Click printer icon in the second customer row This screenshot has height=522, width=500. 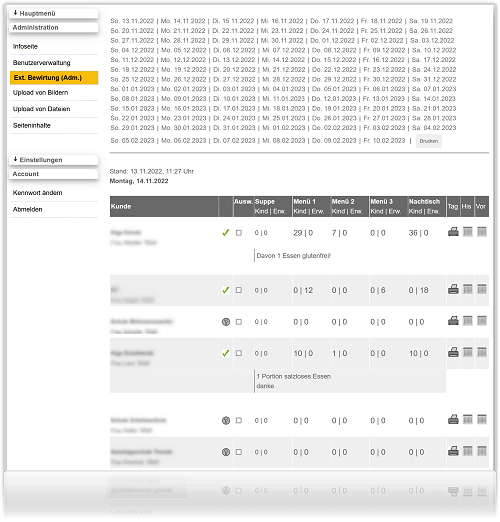453,289
